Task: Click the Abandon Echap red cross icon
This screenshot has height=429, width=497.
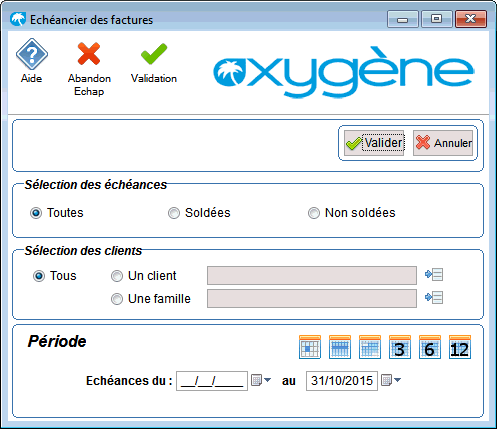Action: click(x=89, y=53)
